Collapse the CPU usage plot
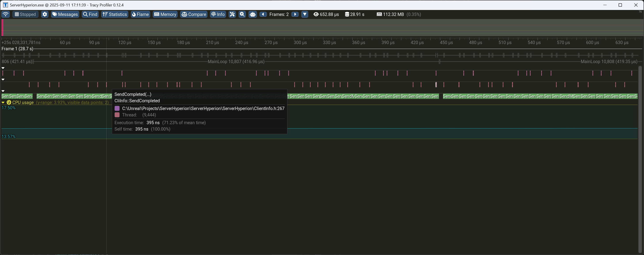The width and height of the screenshot is (644, 255). pyautogui.click(x=3, y=103)
